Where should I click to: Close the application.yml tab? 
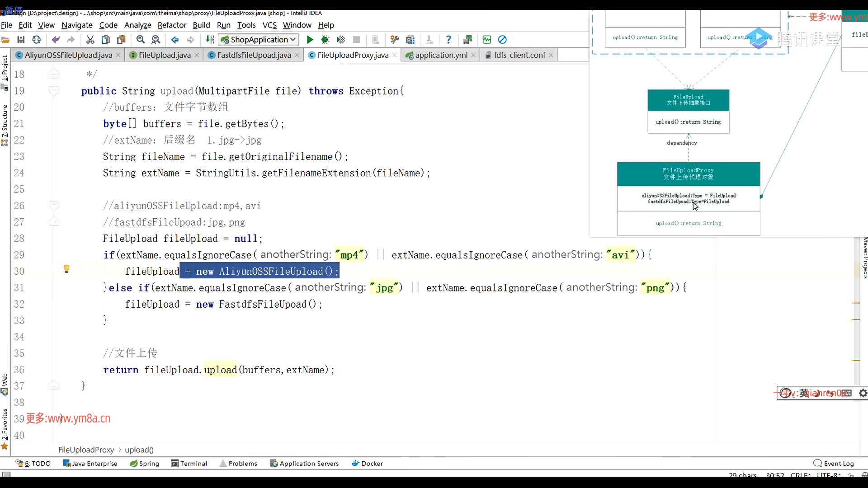(473, 55)
